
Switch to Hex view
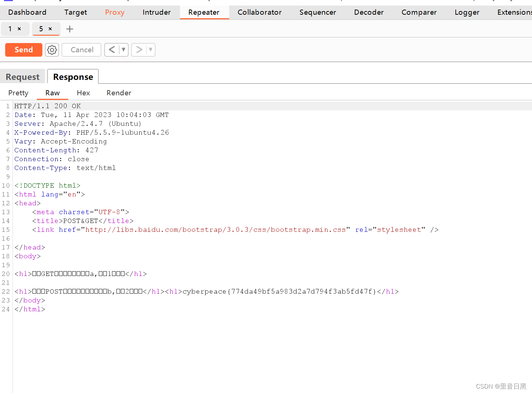pos(83,93)
